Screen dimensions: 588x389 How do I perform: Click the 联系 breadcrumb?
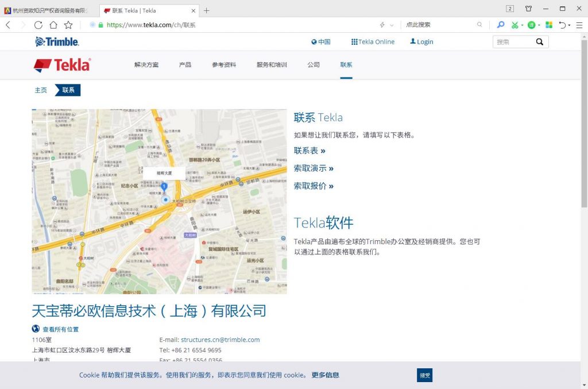point(68,90)
